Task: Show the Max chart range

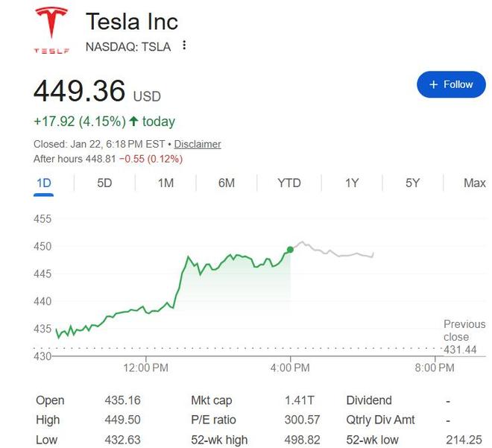Action: 474,183
